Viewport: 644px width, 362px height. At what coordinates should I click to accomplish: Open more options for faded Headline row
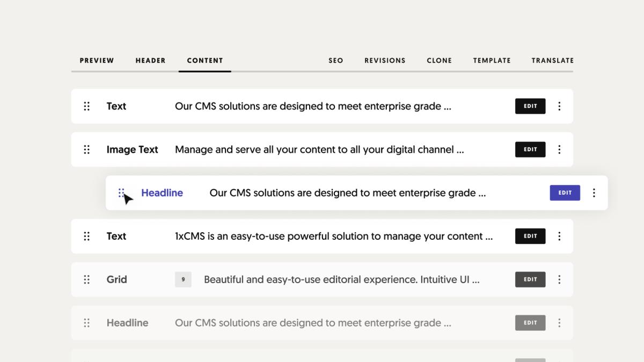coord(559,323)
